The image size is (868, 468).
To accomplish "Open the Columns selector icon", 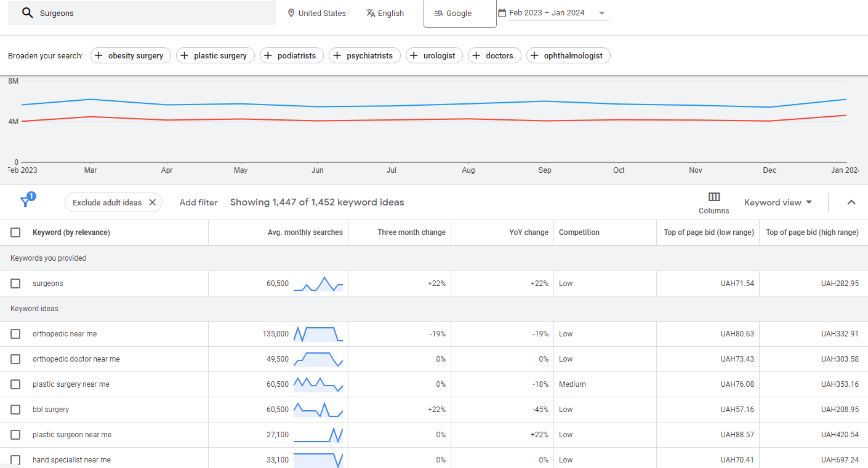I will [713, 197].
